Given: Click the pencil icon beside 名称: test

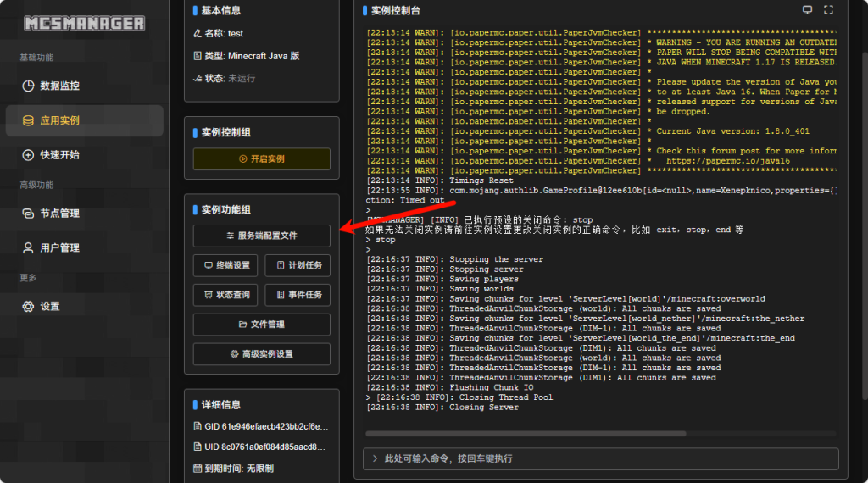Looking at the screenshot, I should 197,33.
